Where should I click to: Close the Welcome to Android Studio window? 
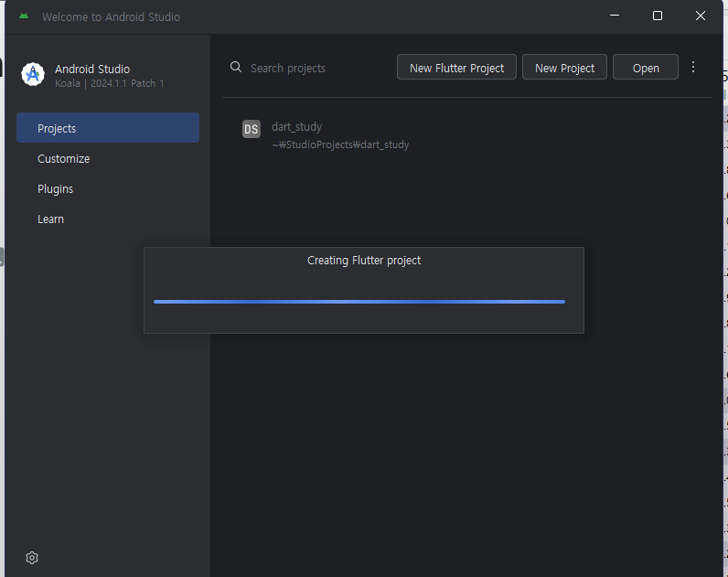(701, 16)
